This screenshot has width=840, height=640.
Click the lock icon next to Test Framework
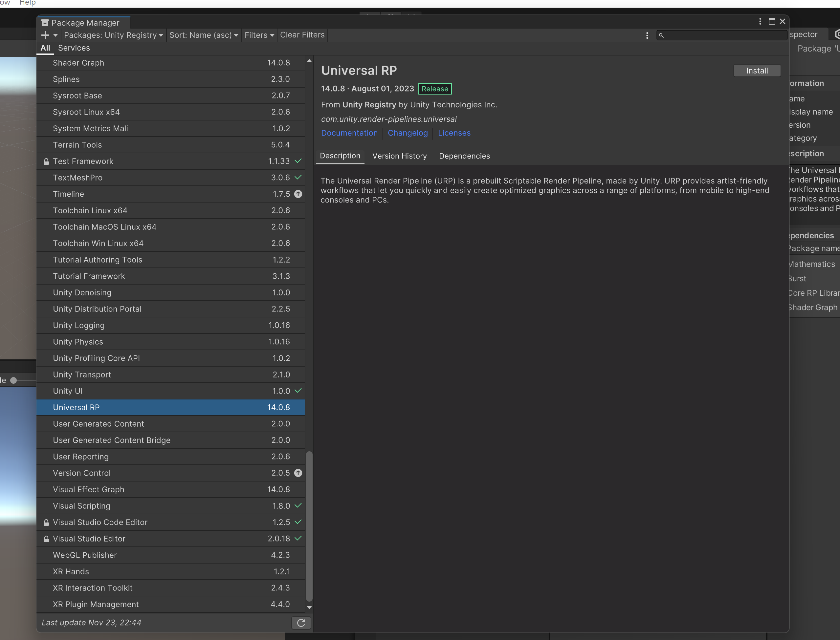click(x=46, y=161)
